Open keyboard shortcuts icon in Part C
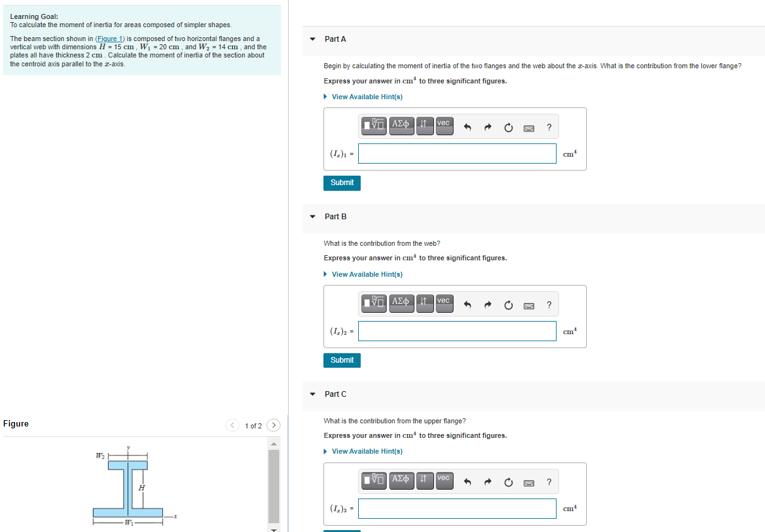 pyautogui.click(x=529, y=483)
